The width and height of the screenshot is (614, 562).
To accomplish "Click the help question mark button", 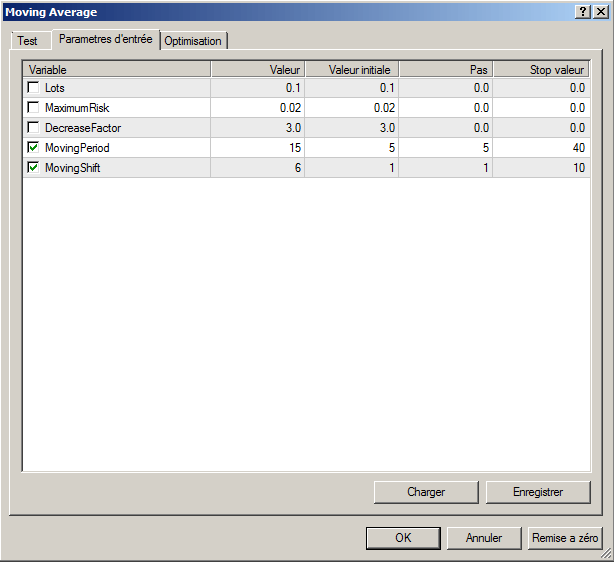I will click(583, 11).
